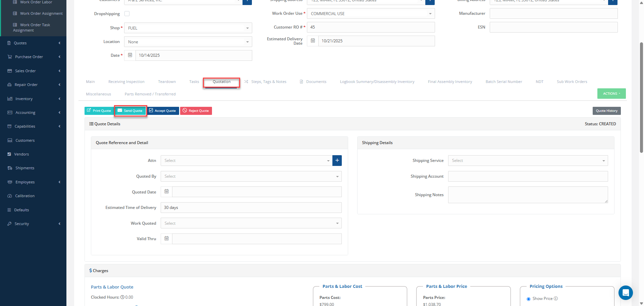This screenshot has height=306, width=644.
Task: Open the green Actions menu button
Action: click(x=611, y=94)
